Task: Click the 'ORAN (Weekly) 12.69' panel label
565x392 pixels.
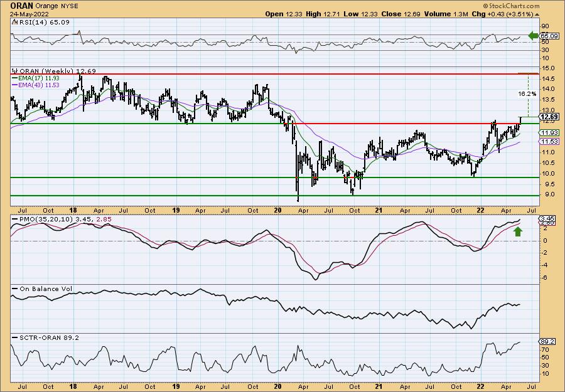Action: click(x=58, y=71)
